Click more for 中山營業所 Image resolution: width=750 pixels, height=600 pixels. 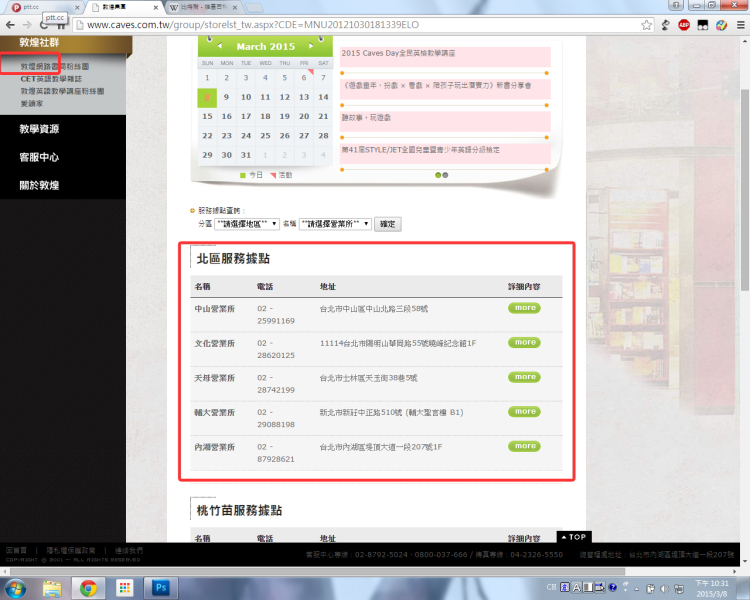(524, 308)
